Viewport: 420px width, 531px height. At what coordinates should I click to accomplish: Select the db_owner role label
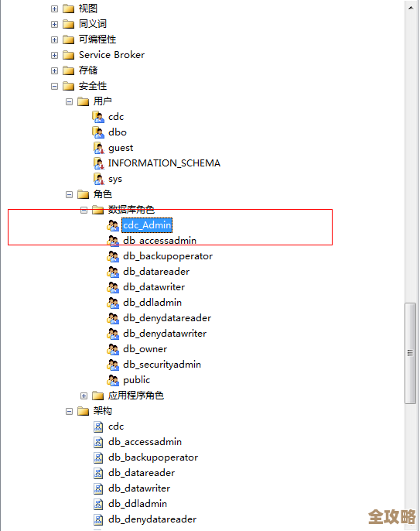coord(145,349)
